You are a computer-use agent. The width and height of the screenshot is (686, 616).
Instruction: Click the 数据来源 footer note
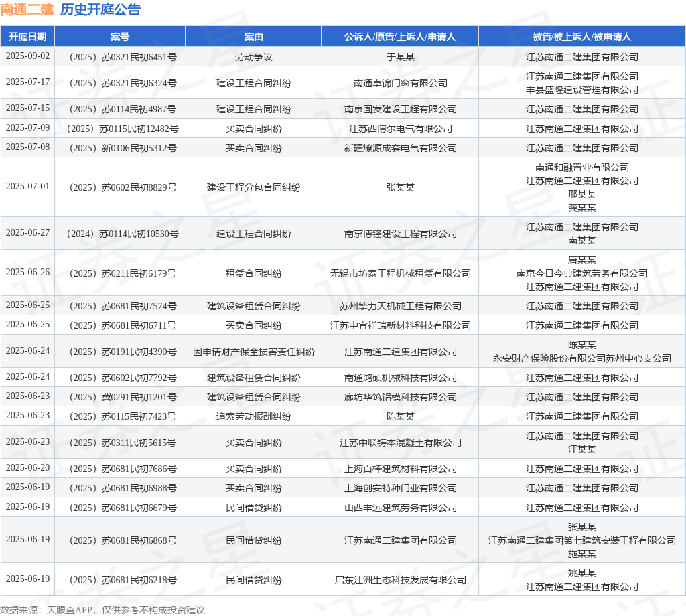[x=102, y=610]
